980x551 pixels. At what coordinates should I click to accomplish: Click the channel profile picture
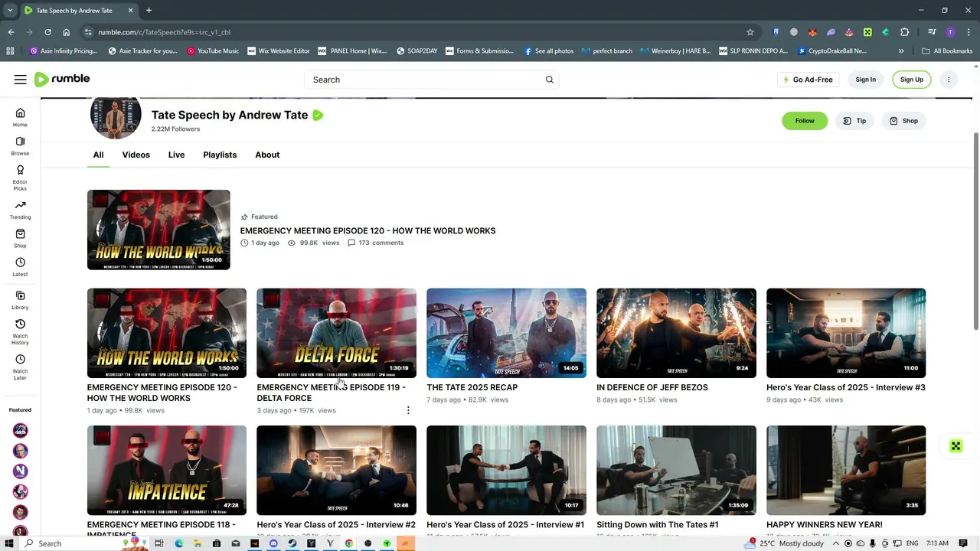pyautogui.click(x=116, y=116)
